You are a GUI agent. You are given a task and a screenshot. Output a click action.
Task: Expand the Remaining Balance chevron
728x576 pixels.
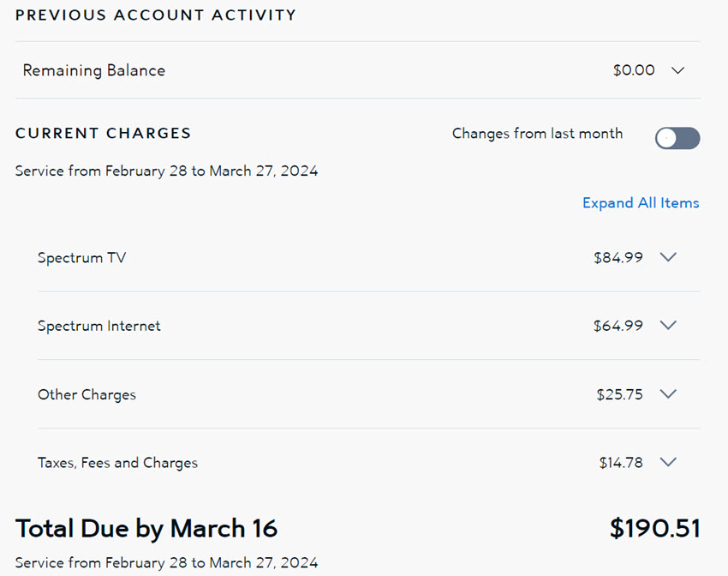[x=677, y=70]
